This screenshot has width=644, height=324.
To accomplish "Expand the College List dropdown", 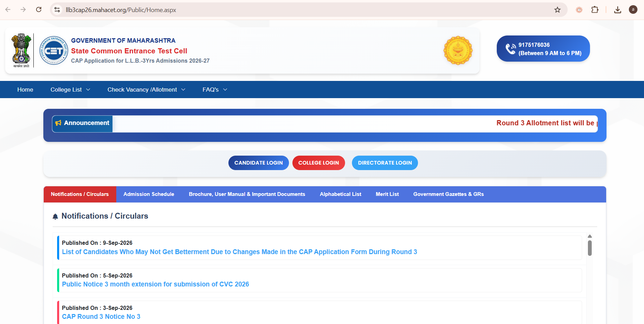I will click(70, 90).
